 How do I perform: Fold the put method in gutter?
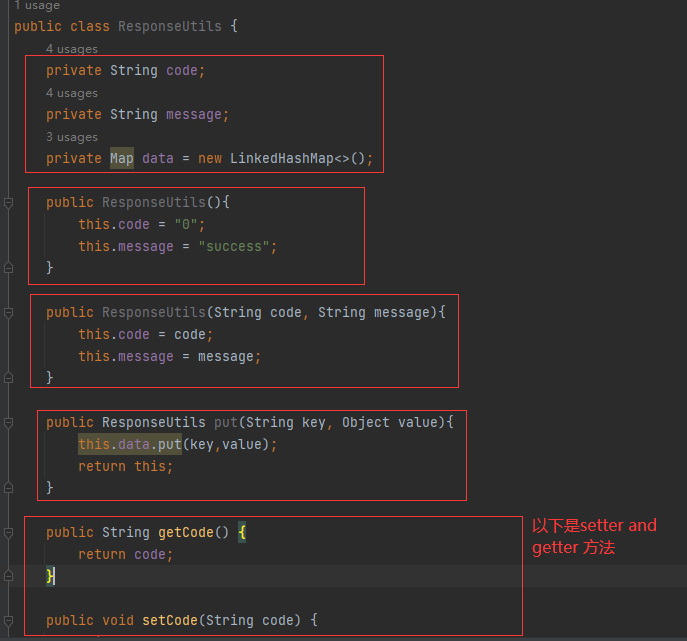point(8,423)
